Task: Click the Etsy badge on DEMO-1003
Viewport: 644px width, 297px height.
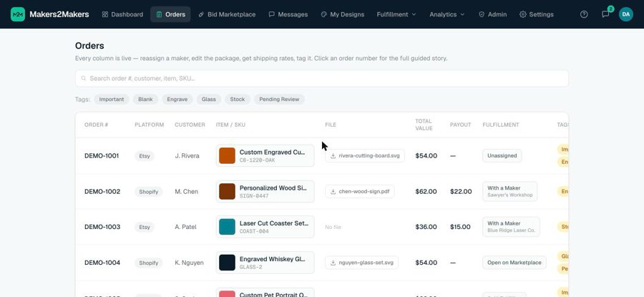Action: 145,227
